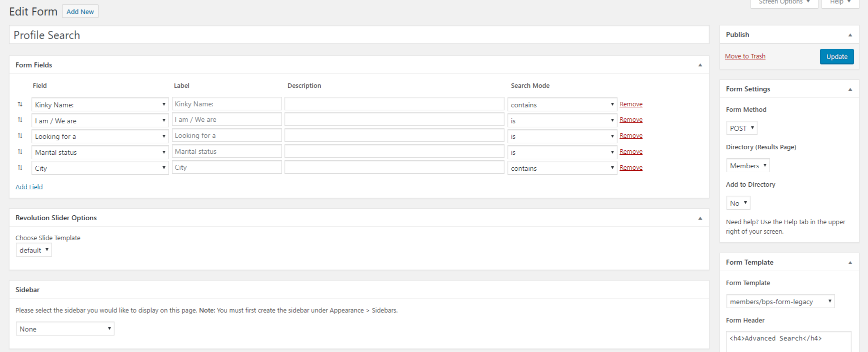Viewport: 868px width, 352px height.
Task: Click the reorder handle for I am / We are row
Action: coord(20,120)
